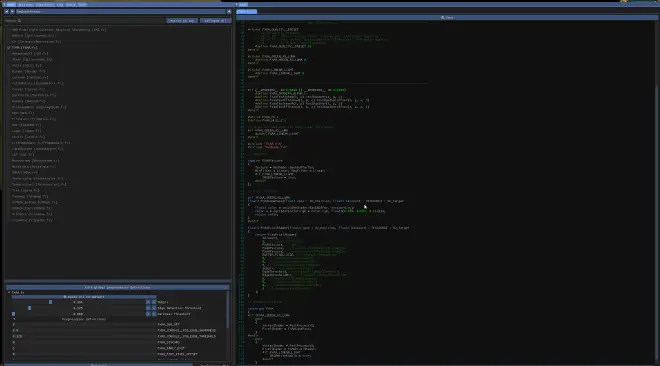Screen dimensions: 660x366
Task: Select the LiftGammaGain [LiftGammaGain.fx] row
Action: pyautogui.click(x=41, y=143)
